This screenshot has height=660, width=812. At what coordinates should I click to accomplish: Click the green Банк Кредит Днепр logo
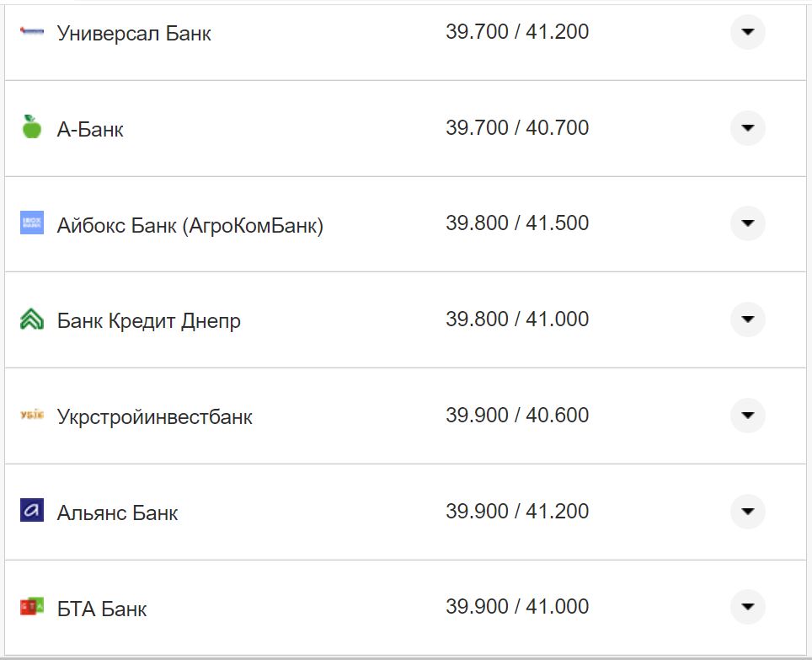coord(32,319)
